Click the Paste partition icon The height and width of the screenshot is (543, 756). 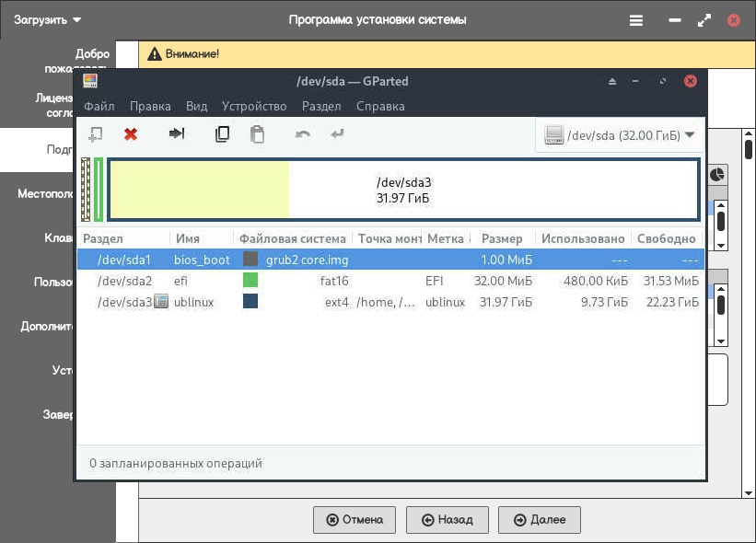tap(258, 134)
